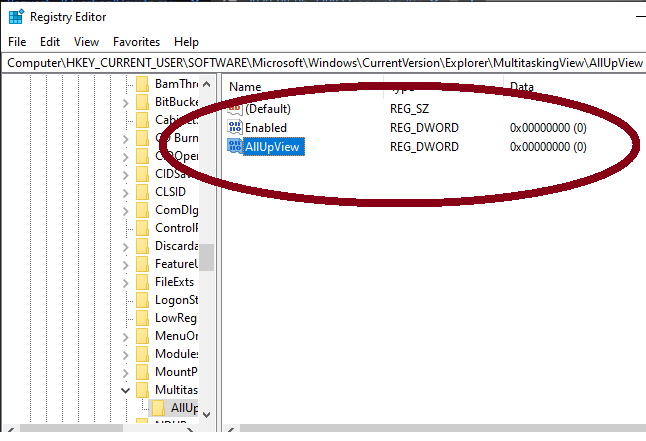The height and width of the screenshot is (441, 646).
Task: Open the Favorites menu
Action: 136,42
